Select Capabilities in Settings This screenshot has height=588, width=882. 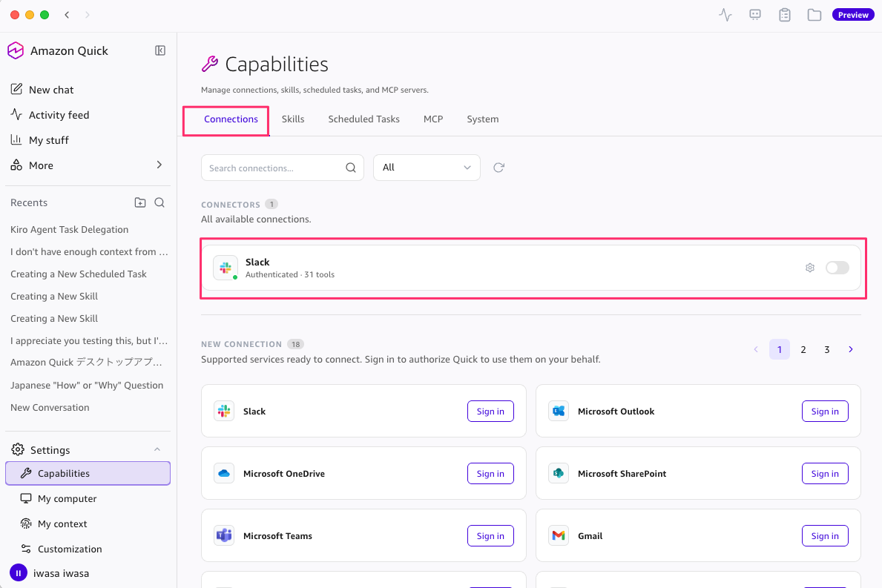click(x=88, y=473)
